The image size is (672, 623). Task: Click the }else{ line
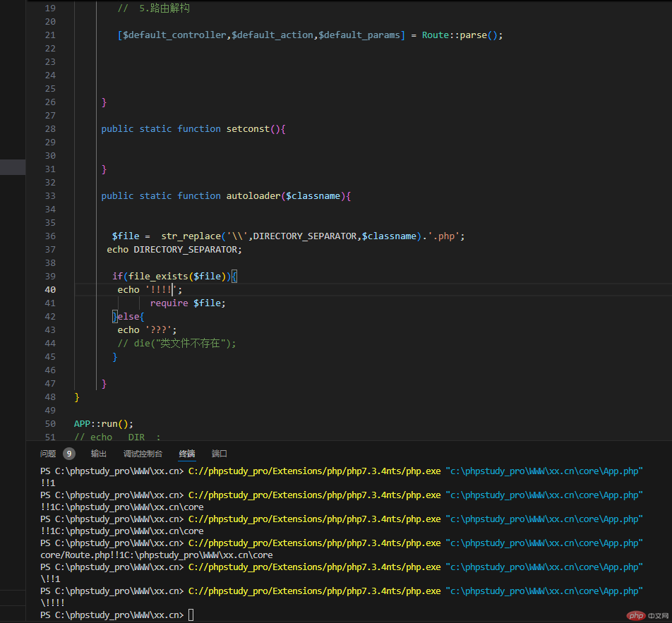[128, 317]
